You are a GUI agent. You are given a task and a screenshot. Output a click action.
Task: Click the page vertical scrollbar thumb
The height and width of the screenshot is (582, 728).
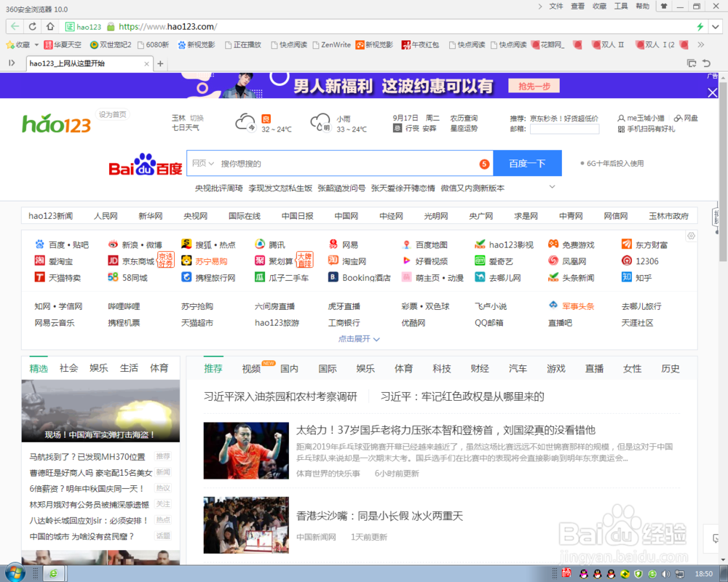(723, 172)
